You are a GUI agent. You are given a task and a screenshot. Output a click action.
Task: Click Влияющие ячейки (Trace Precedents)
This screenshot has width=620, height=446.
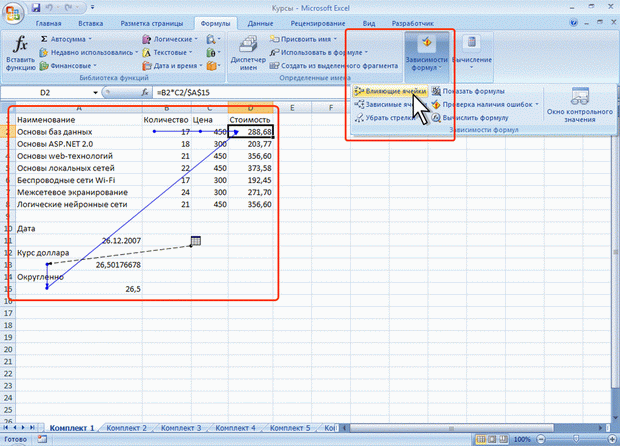click(391, 91)
